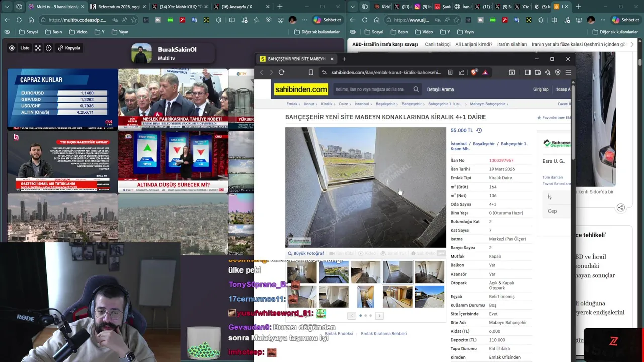Click the sahibinden search input field
This screenshot has width=644, height=362.
click(372, 89)
